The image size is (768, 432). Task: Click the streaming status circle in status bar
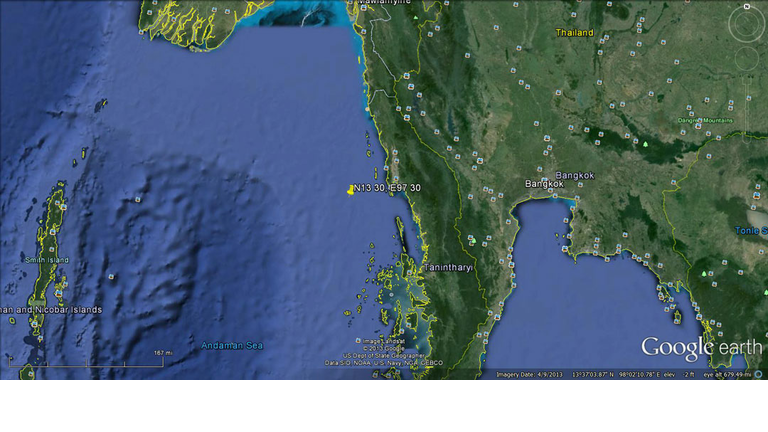[758, 374]
